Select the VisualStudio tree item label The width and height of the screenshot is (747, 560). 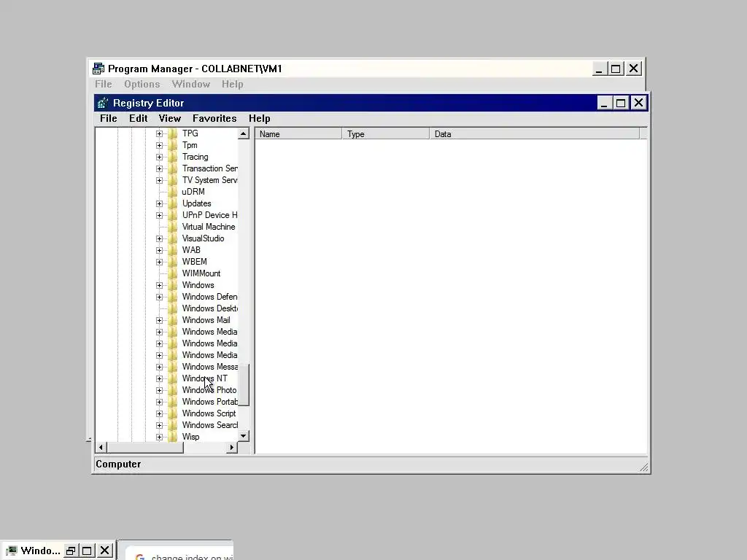203,238
